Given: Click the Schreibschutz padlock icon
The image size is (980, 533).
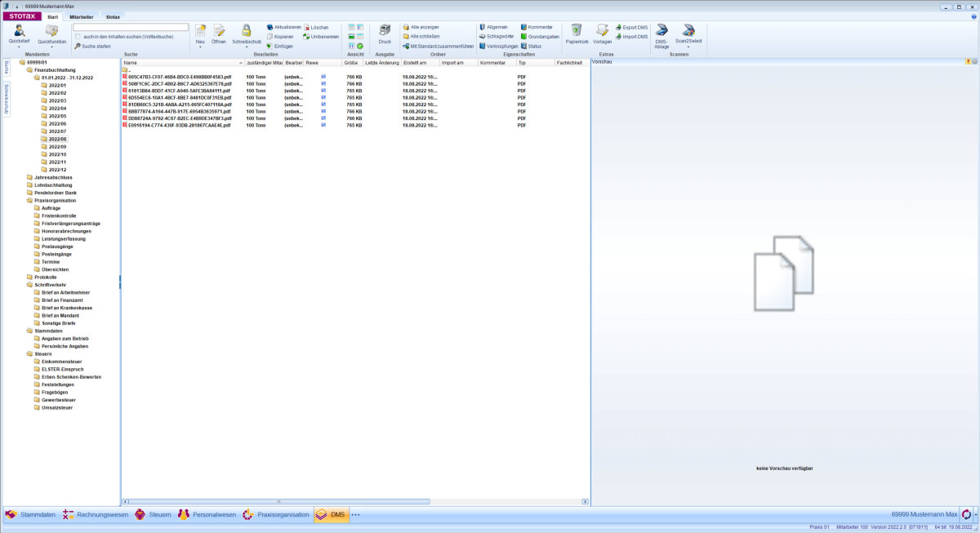Looking at the screenshot, I should (x=246, y=31).
